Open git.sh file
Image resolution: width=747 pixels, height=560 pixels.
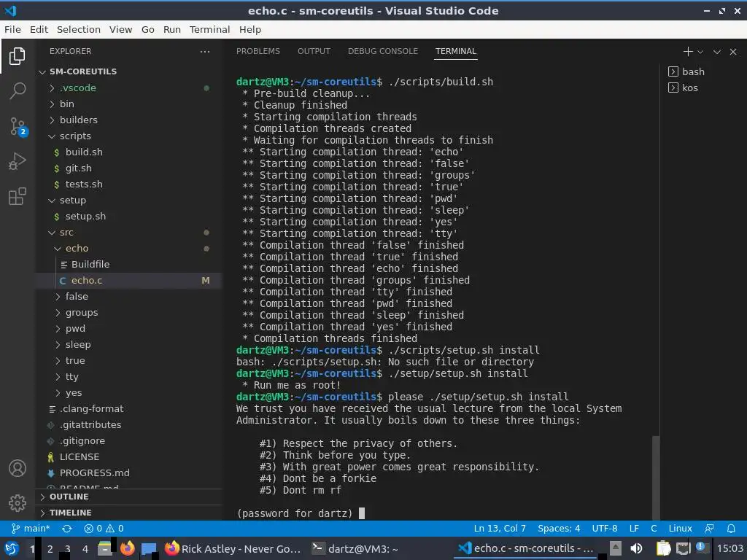tap(128, 168)
